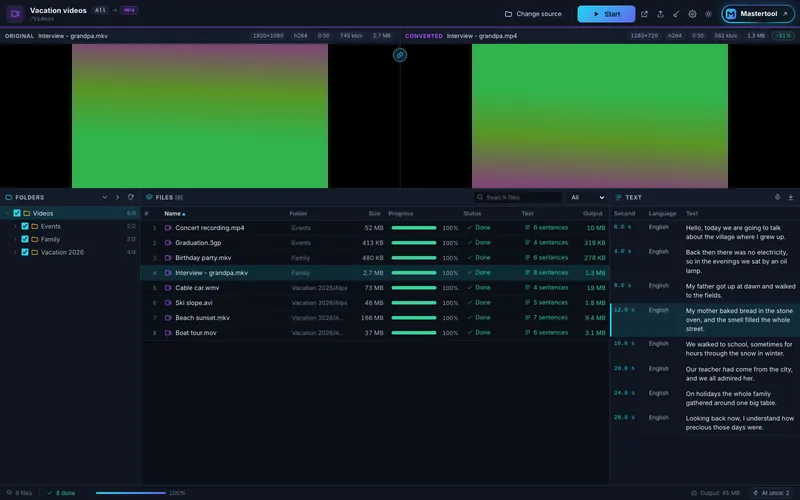800x500 pixels.
Task: Click the progress bar of Concert recording.mp4
Action: pyautogui.click(x=414, y=228)
